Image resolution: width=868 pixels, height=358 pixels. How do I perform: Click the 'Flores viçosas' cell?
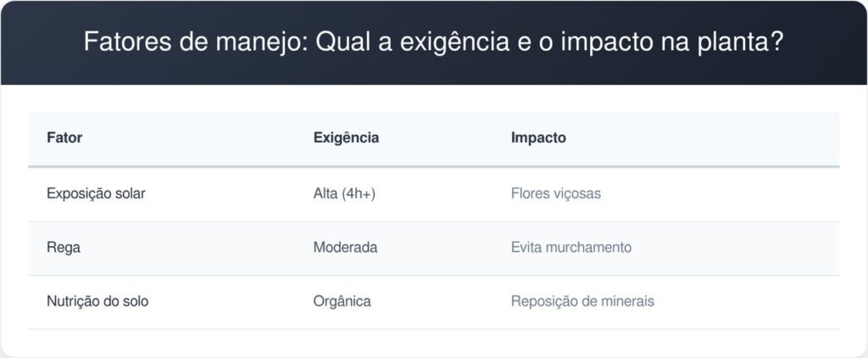pos(556,194)
